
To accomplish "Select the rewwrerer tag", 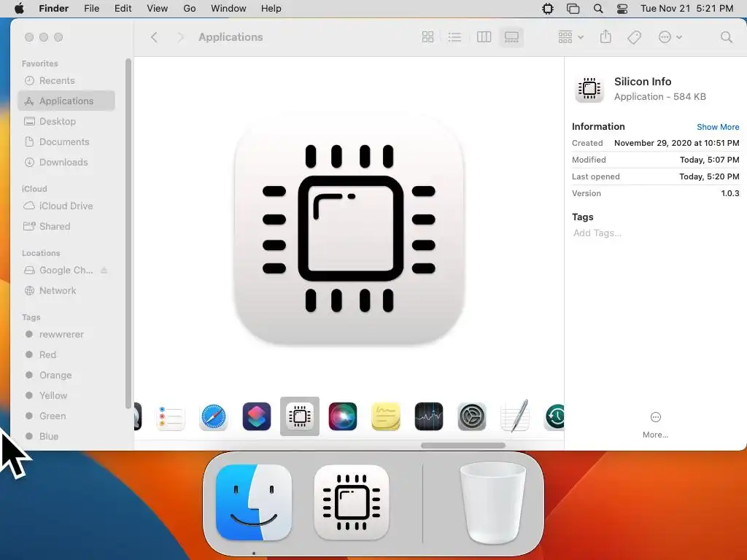I will pos(66,334).
